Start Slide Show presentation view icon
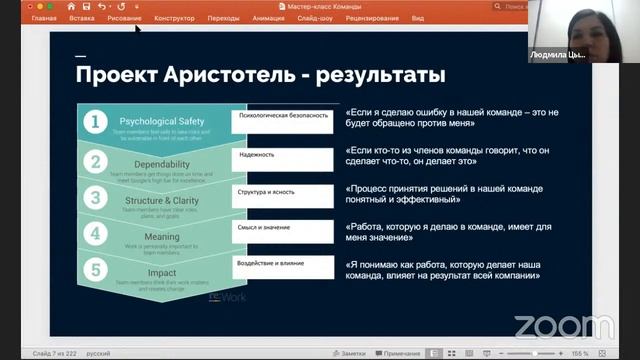This screenshot has height=360, width=640. [x=487, y=353]
